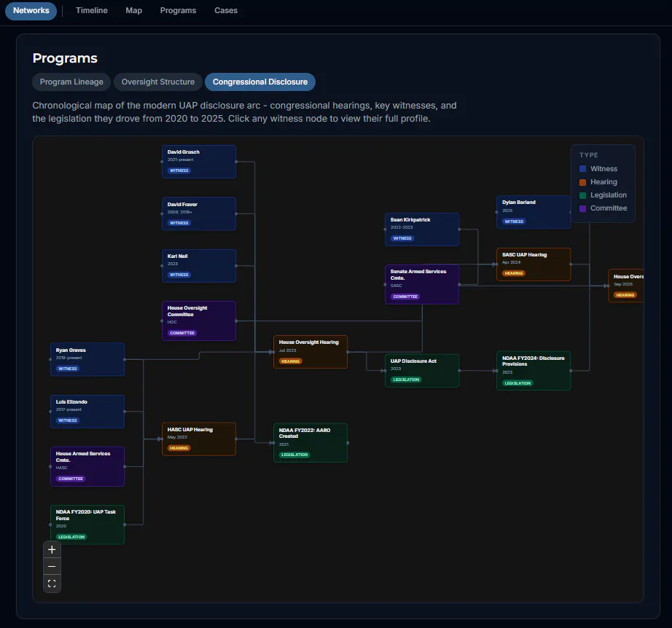Select the NDAA FY2022: AARO Created node

point(310,443)
